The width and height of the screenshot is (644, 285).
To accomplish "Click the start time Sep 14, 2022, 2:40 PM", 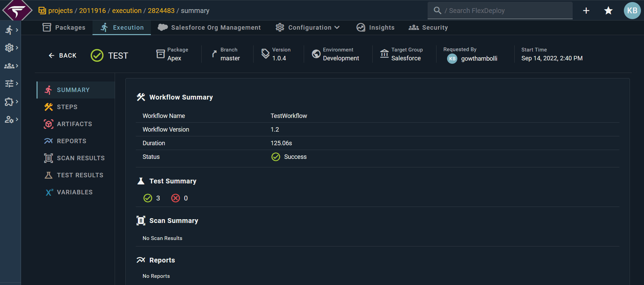I will [x=552, y=58].
